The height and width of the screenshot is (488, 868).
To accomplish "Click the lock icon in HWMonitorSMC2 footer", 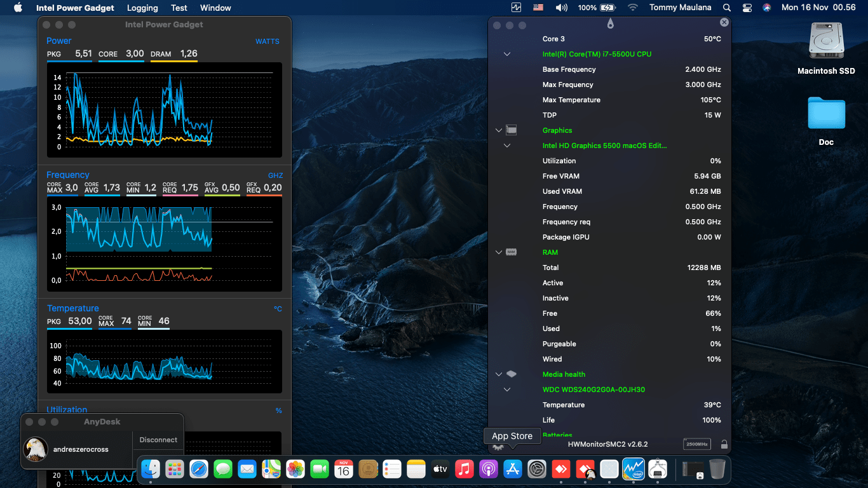I will point(724,444).
